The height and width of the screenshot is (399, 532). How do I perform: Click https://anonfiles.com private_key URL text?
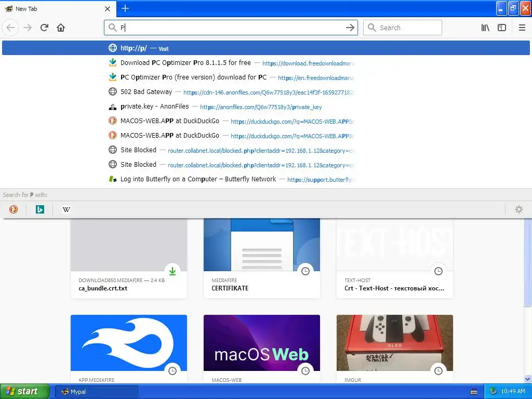(x=261, y=107)
